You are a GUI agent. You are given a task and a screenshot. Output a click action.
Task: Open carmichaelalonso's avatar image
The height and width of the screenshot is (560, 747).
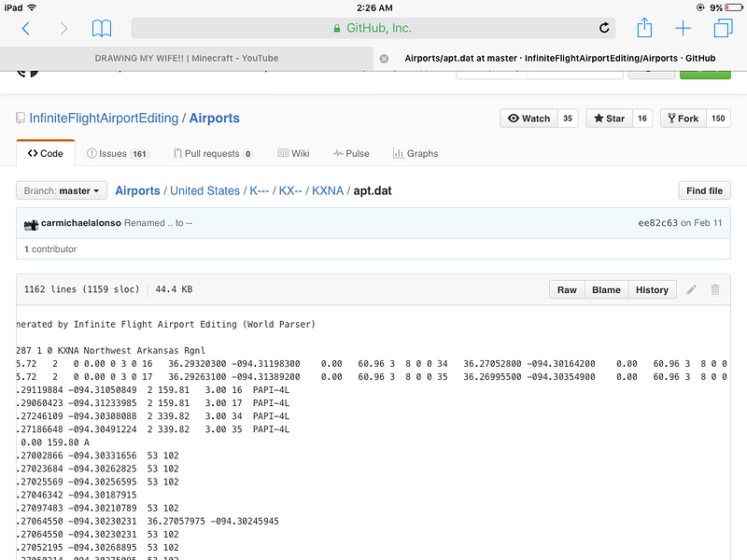pos(32,223)
